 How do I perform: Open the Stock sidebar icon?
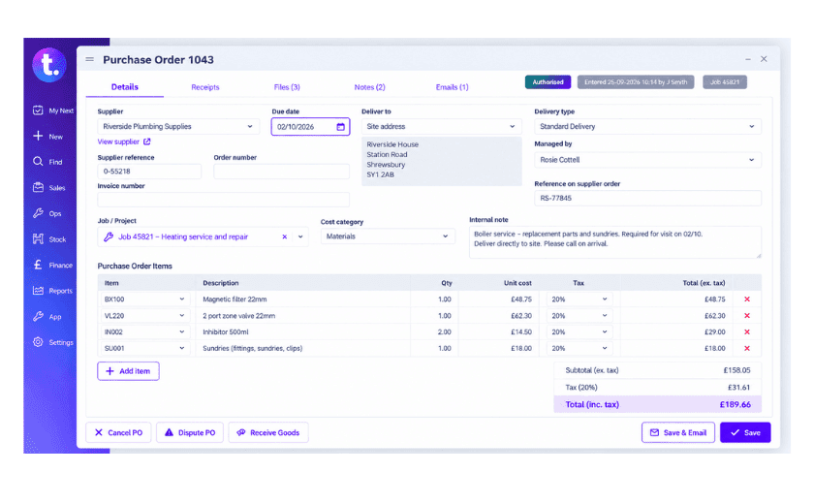tap(38, 238)
